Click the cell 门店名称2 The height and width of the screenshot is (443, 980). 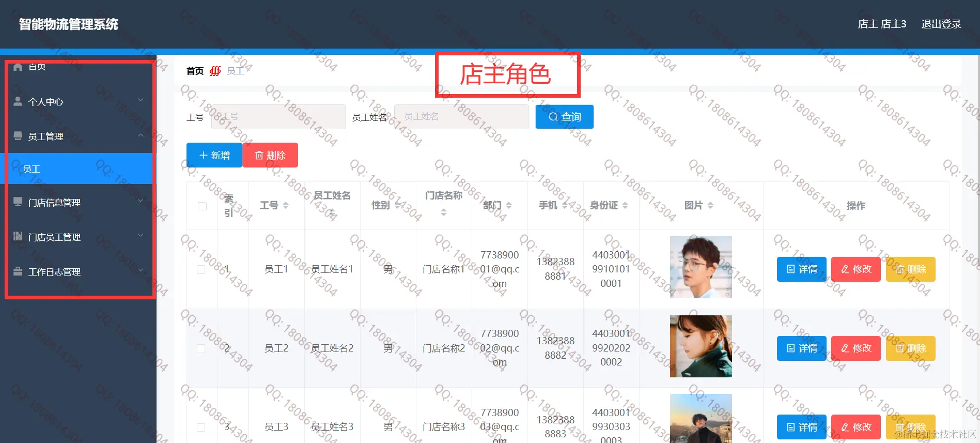[x=444, y=348]
